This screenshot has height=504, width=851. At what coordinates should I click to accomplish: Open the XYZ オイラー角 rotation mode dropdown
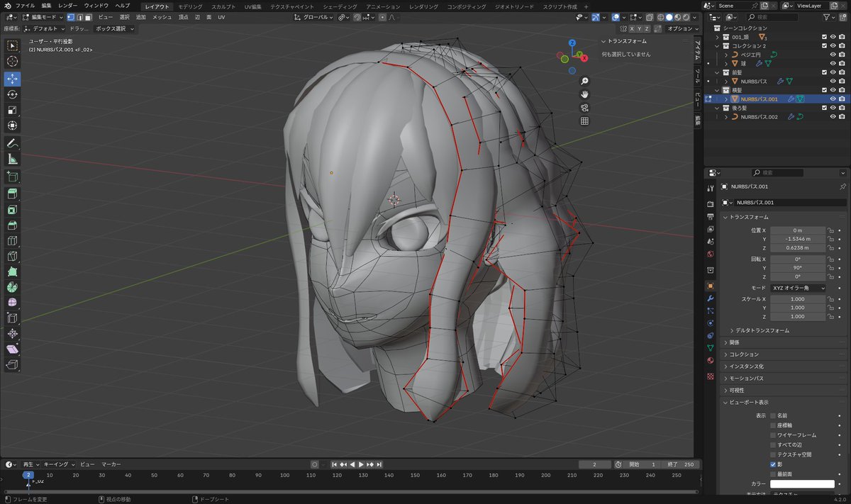tap(799, 289)
